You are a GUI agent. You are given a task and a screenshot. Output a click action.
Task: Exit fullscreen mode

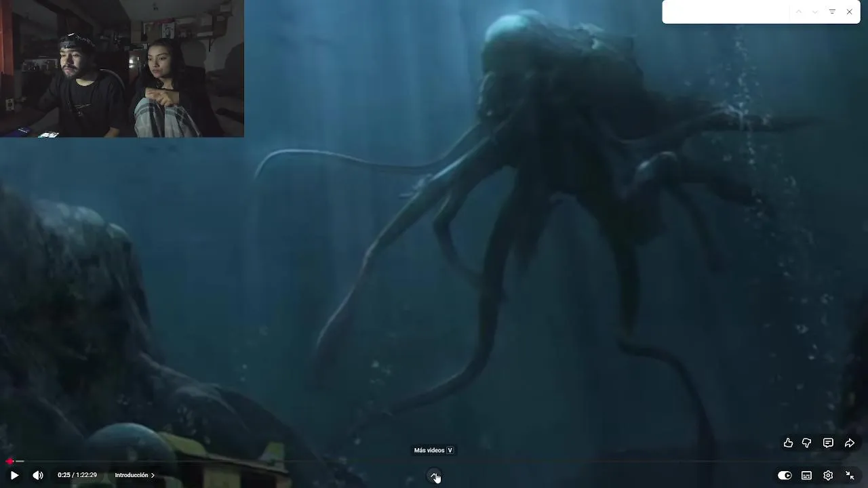pos(850,475)
